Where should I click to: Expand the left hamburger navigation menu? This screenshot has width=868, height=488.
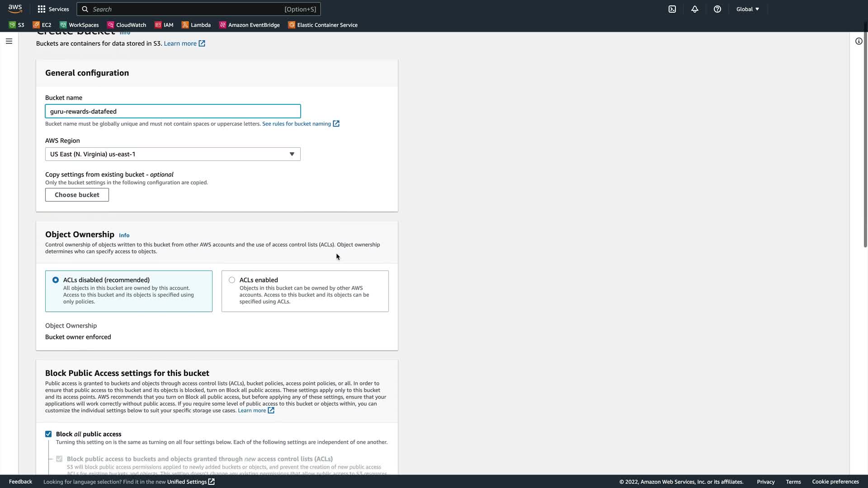[x=9, y=41]
